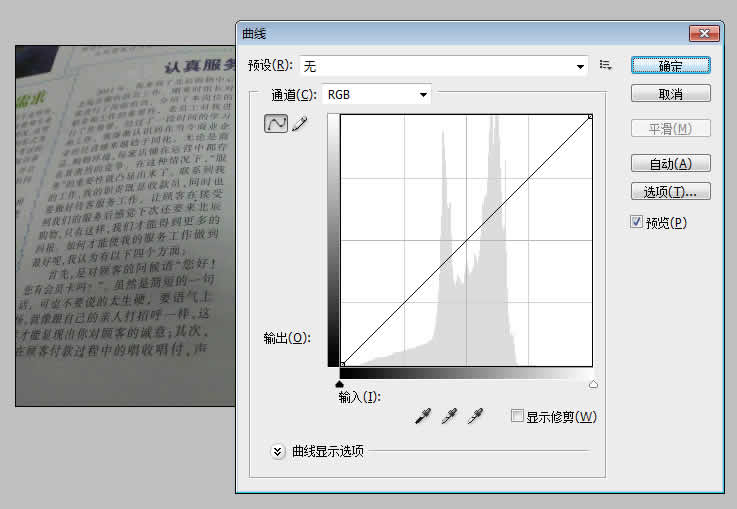
Task: Pick the black point eyedropper
Action: [x=422, y=417]
